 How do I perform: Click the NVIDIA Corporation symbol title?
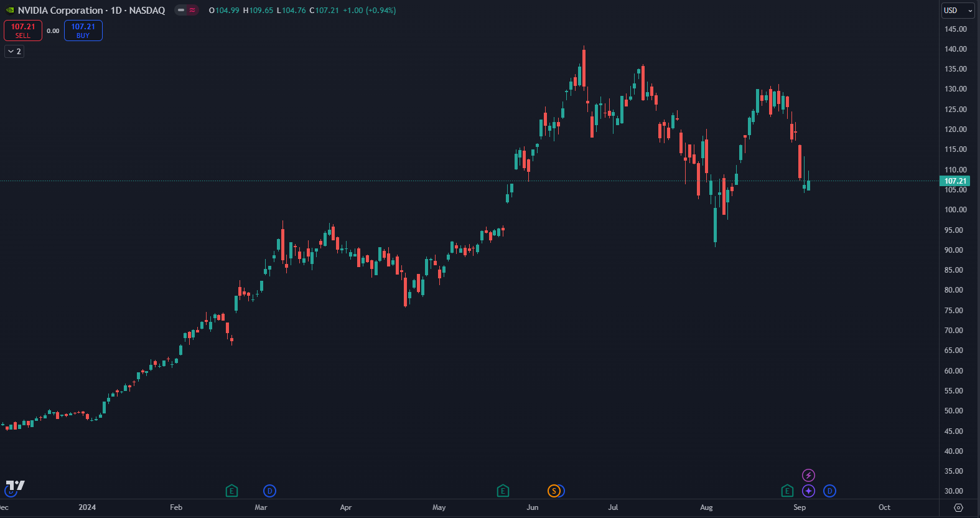coord(60,11)
